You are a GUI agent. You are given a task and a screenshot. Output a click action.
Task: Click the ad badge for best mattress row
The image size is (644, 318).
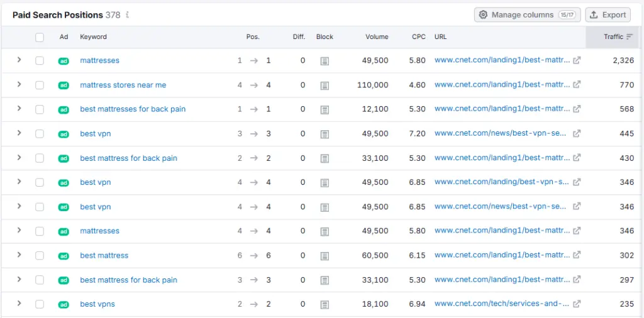coord(64,256)
